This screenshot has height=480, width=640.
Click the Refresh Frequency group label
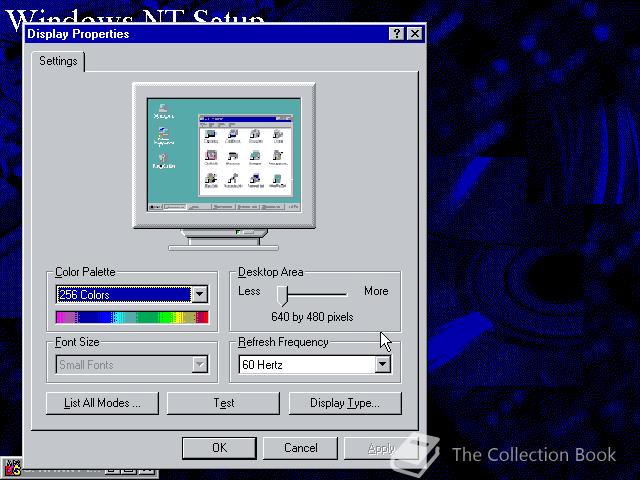click(283, 342)
